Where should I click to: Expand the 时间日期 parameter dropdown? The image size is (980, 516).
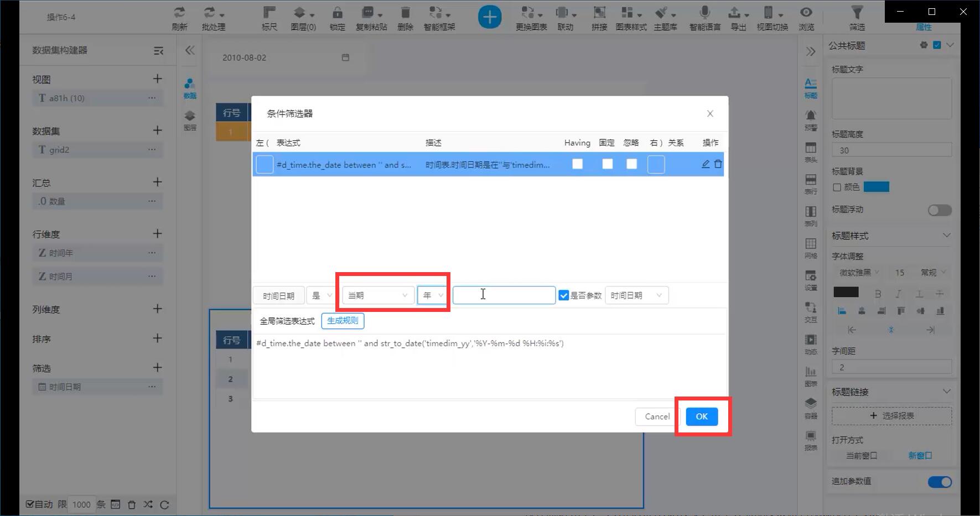pyautogui.click(x=636, y=295)
